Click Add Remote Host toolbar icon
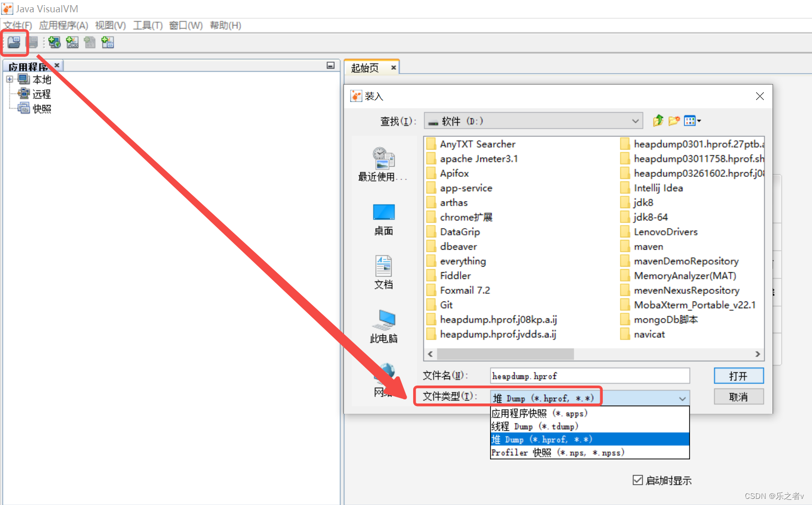 click(54, 43)
